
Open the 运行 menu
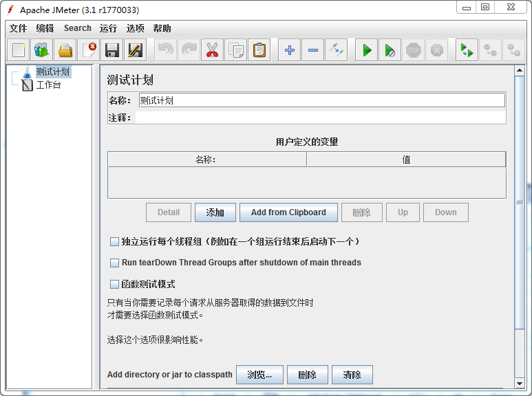point(108,28)
